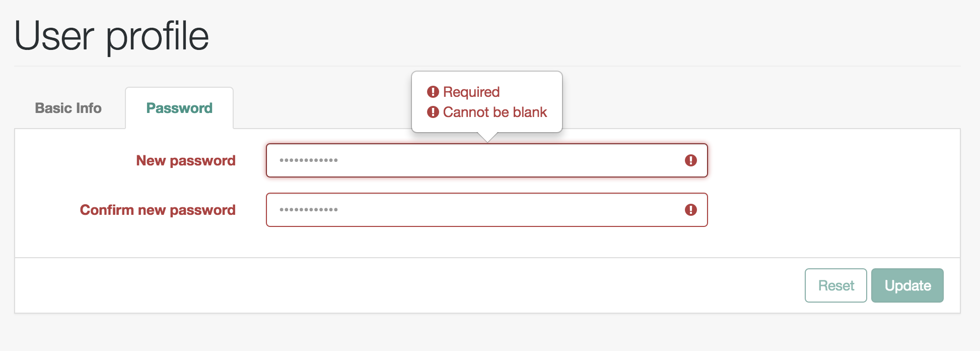
Task: Click the validation tooltip popup box
Action: [487, 102]
